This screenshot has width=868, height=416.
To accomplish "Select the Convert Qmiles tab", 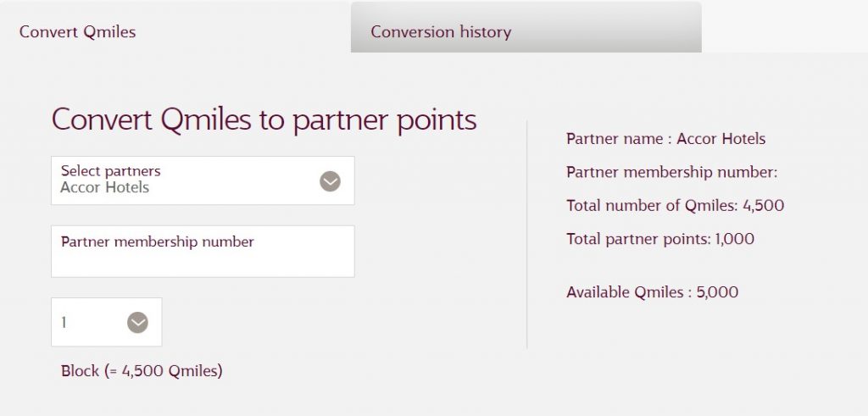I will (175, 28).
